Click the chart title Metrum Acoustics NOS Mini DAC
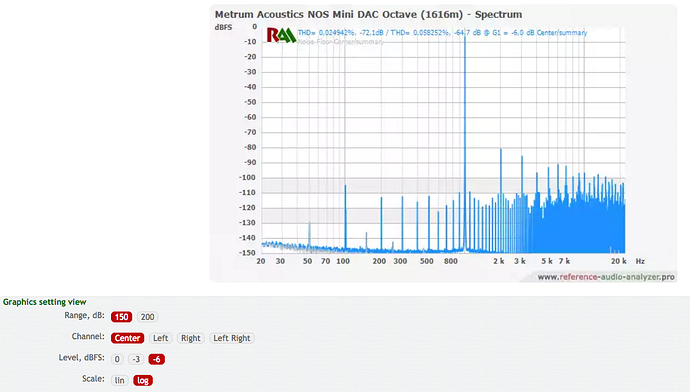This screenshot has width=690, height=392. point(368,15)
